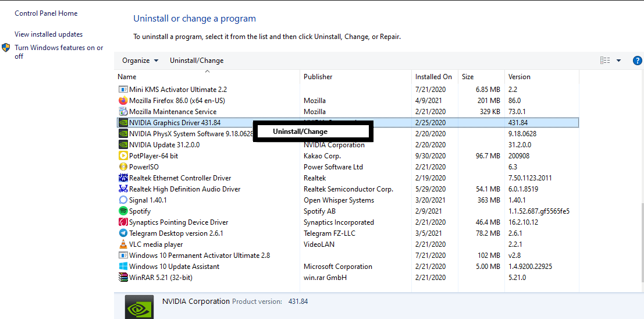Screen dimensions: 644x319
Task: Click the PotPlayer-64 bit icon
Action: 123,156
